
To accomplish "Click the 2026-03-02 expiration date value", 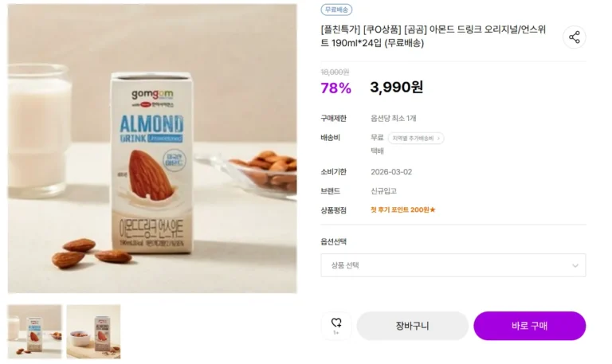I will tap(391, 172).
